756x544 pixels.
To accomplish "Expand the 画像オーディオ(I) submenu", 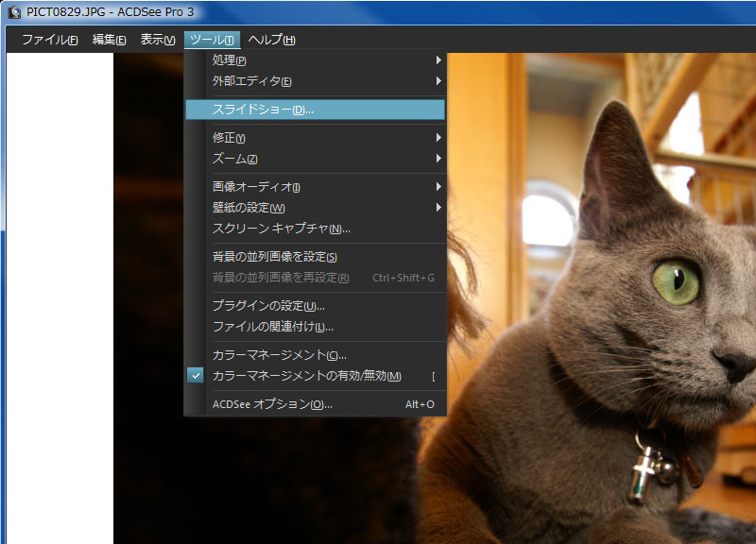I will coord(315,186).
